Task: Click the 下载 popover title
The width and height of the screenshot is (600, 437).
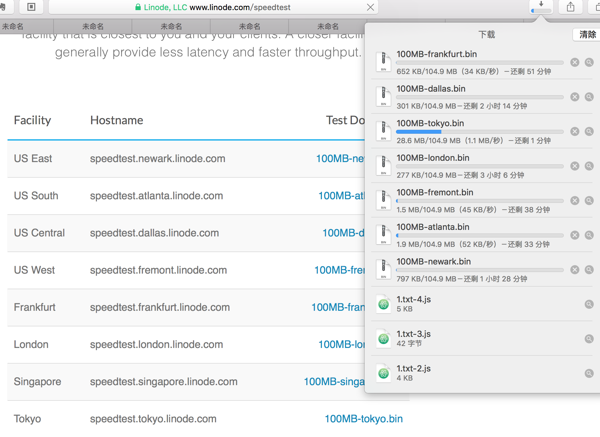Action: click(487, 35)
